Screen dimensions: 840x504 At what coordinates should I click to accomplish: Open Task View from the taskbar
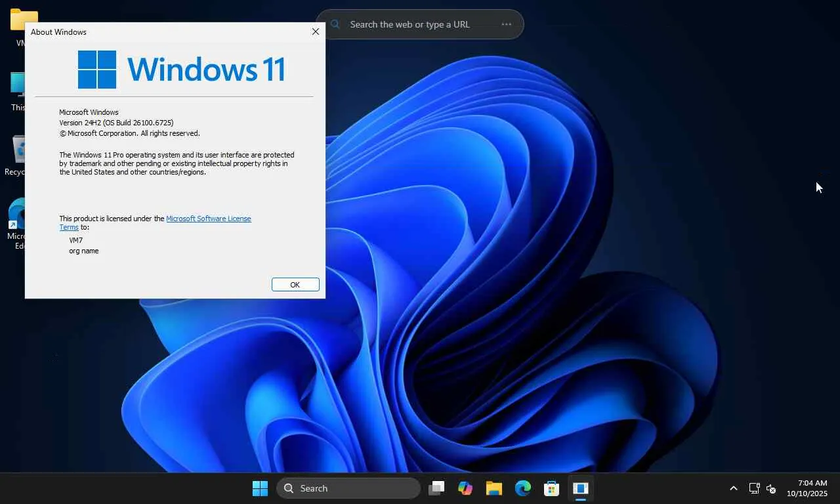[x=436, y=488]
